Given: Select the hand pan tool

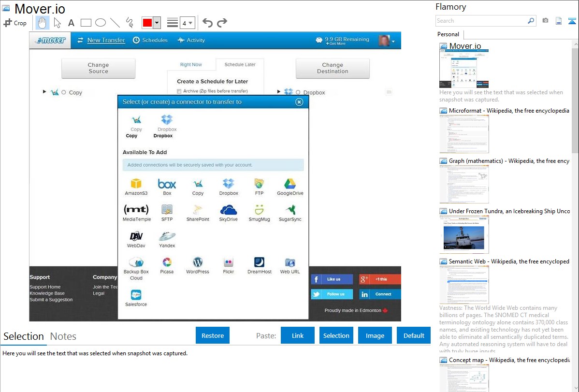Looking at the screenshot, I should coord(42,23).
